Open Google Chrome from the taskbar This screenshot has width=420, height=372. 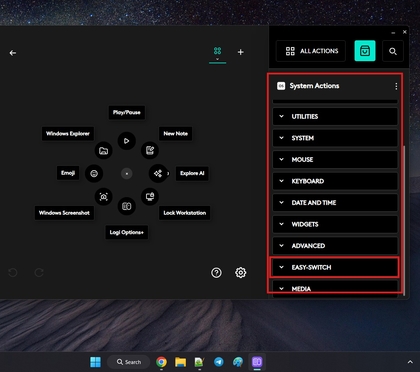161,362
